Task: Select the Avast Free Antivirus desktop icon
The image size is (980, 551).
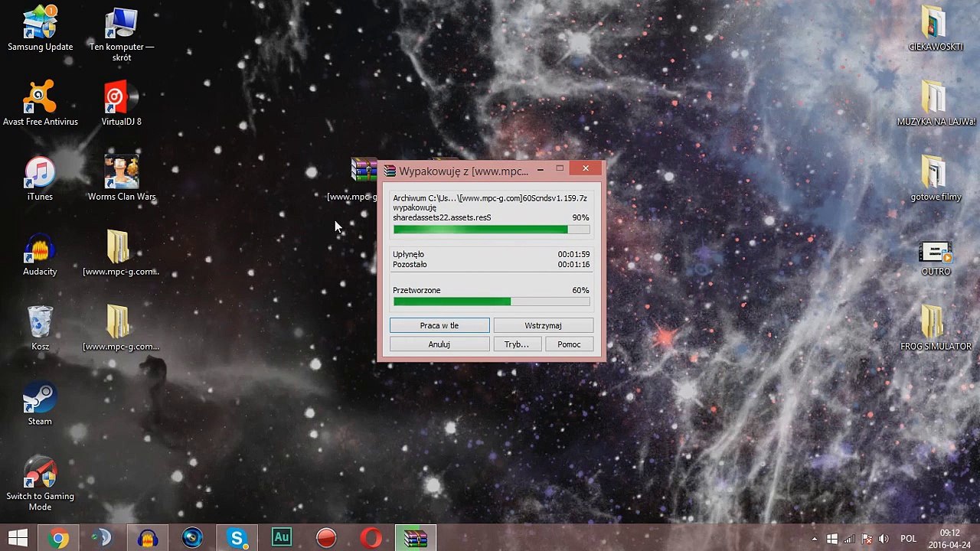Action: pos(41,103)
